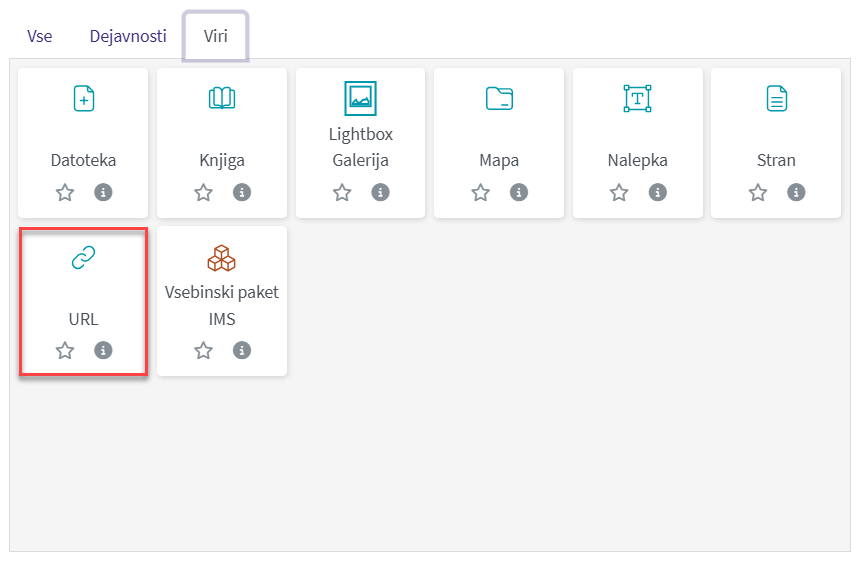This screenshot has height=562, width=862.
Task: Select the Mapa folder icon
Action: [x=499, y=98]
